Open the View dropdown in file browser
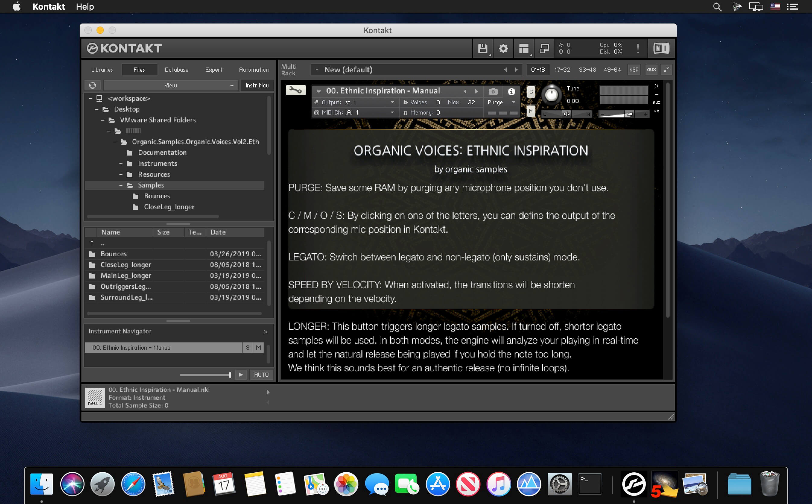This screenshot has width=812, height=504. [x=171, y=85]
